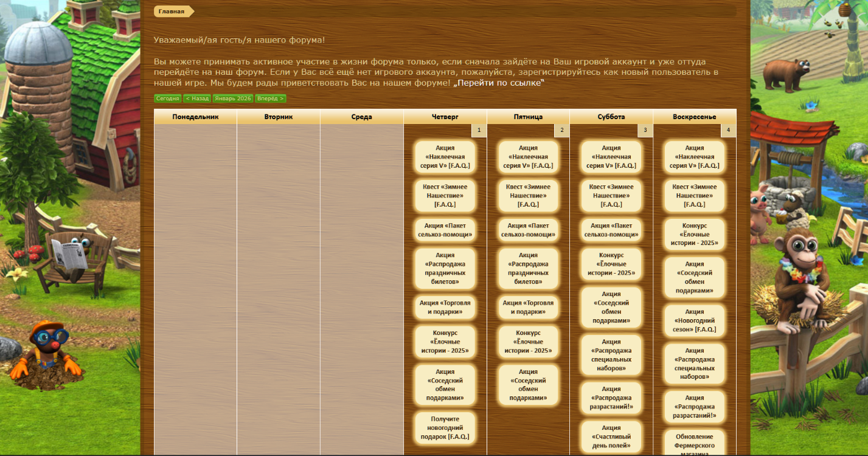Click the Среда column header
Image resolution: width=868 pixels, height=456 pixels.
point(362,117)
